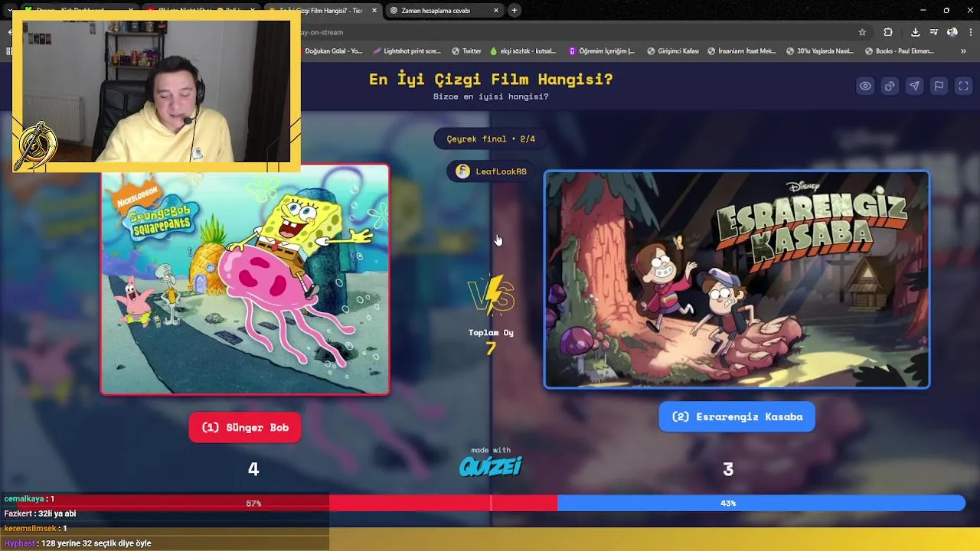Open the browser profile avatar
The width and height of the screenshot is (980, 551).
[952, 32]
